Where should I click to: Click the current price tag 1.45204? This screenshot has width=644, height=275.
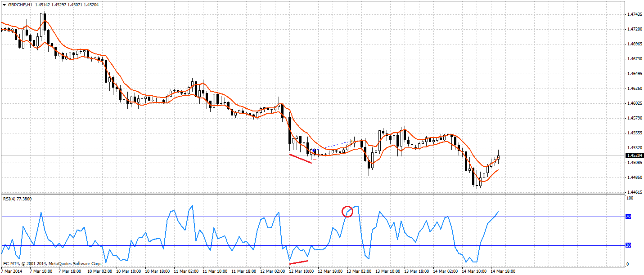point(635,155)
